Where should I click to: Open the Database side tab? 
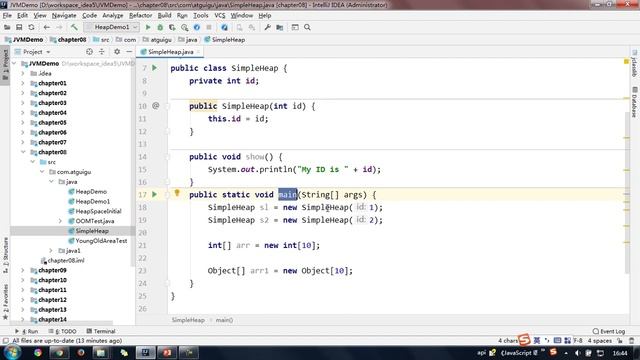[x=634, y=102]
